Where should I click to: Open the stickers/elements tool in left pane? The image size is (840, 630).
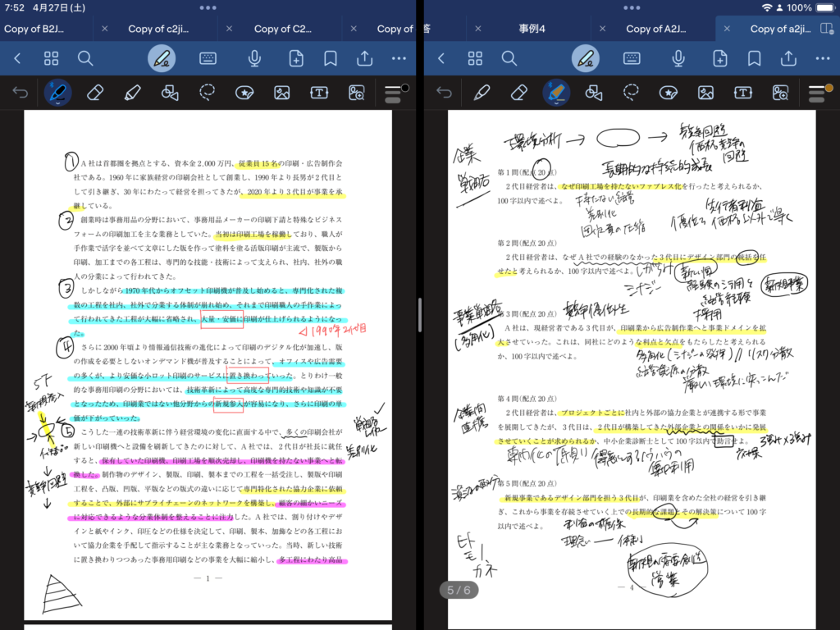coord(244,93)
